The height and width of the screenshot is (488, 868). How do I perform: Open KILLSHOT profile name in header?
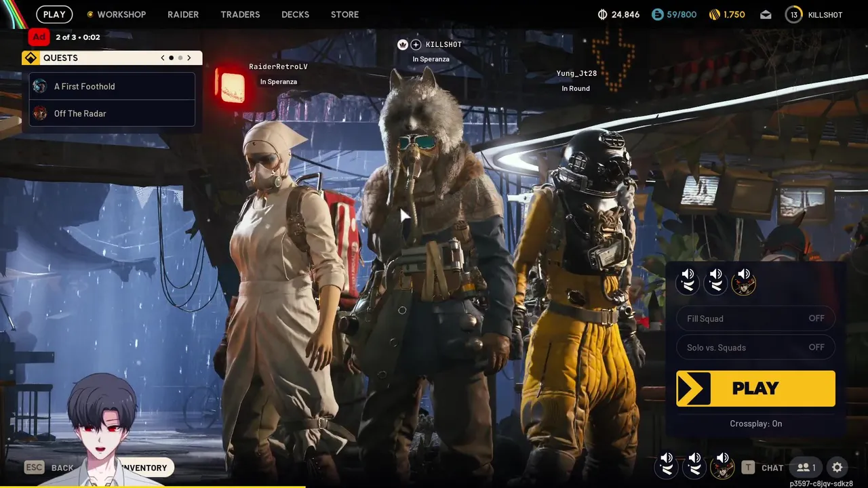[825, 15]
